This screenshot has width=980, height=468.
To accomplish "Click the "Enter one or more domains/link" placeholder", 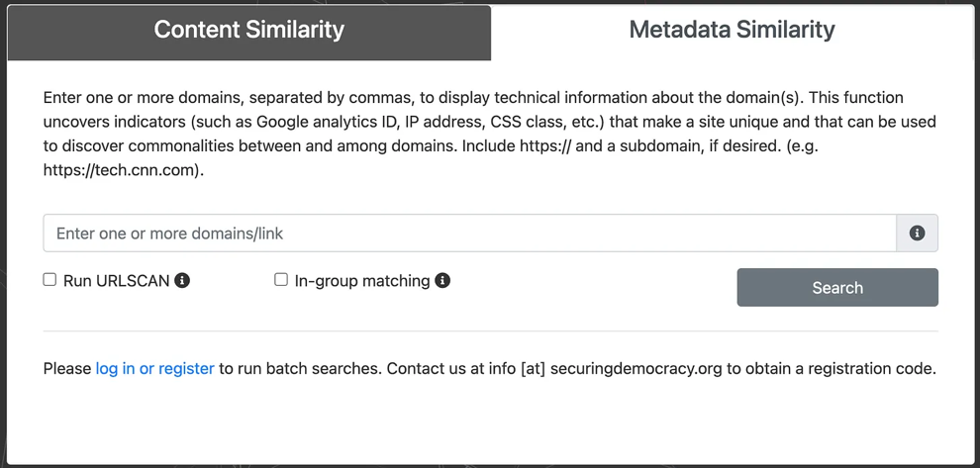I will click(x=170, y=234).
